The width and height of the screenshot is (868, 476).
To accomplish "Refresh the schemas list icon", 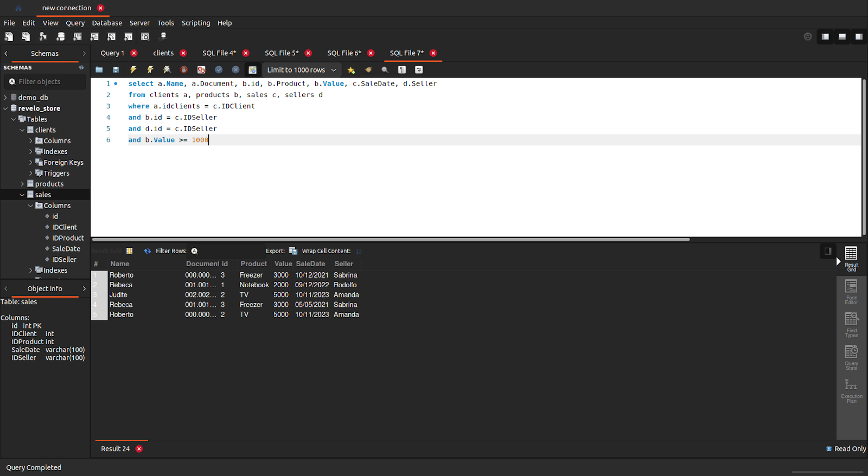I will tap(81, 68).
